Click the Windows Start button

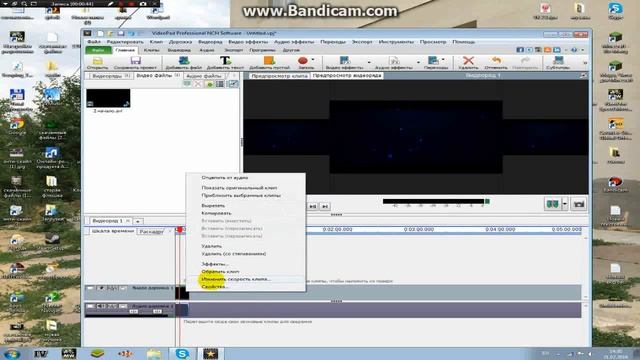(11, 353)
